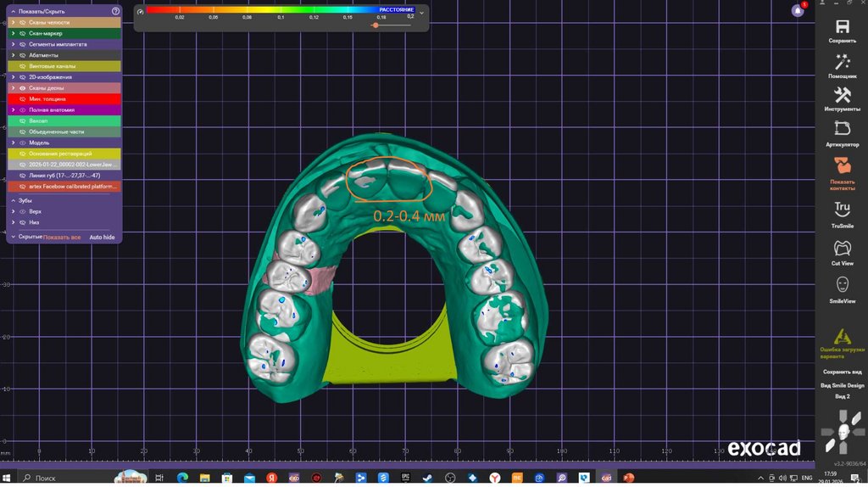Open File Explorer from the taskbar
This screenshot has height=487, width=868.
coord(205,478)
